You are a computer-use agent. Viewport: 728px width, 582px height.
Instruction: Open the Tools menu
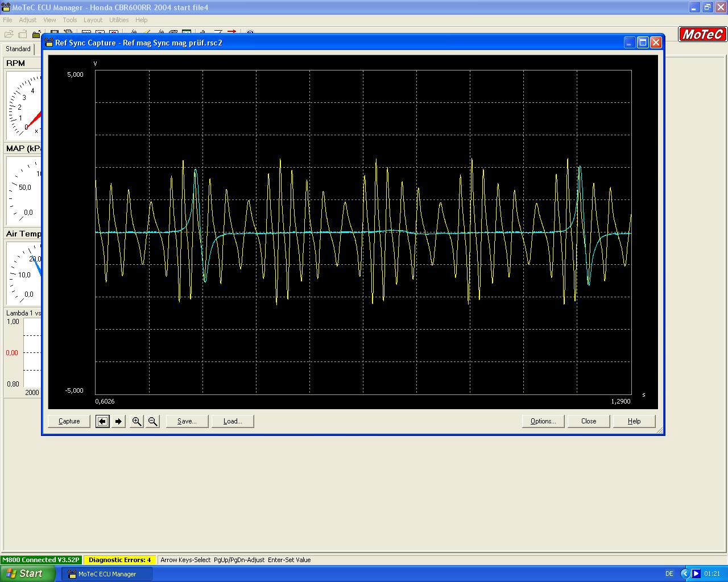(70, 20)
